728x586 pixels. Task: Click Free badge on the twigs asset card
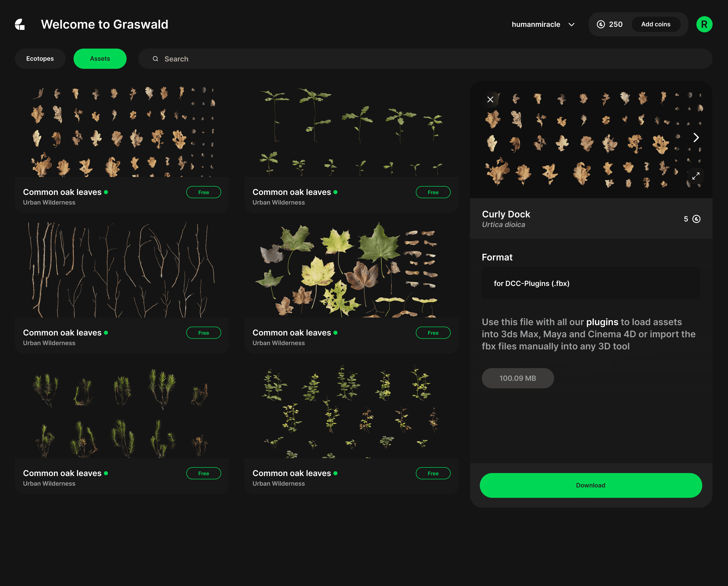[204, 333]
